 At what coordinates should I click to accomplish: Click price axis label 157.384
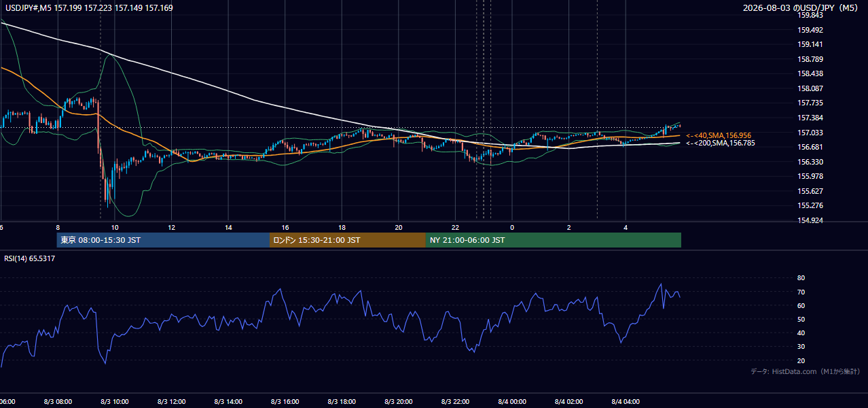(811, 118)
